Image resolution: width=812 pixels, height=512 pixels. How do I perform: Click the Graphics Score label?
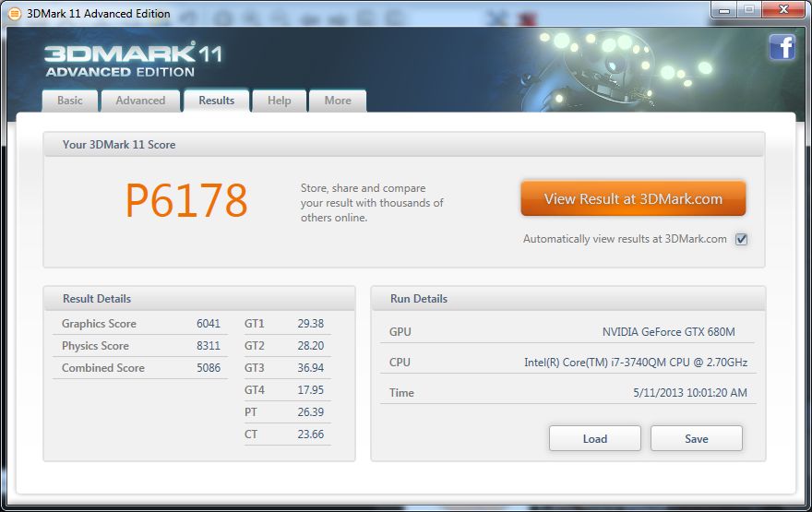coord(99,324)
